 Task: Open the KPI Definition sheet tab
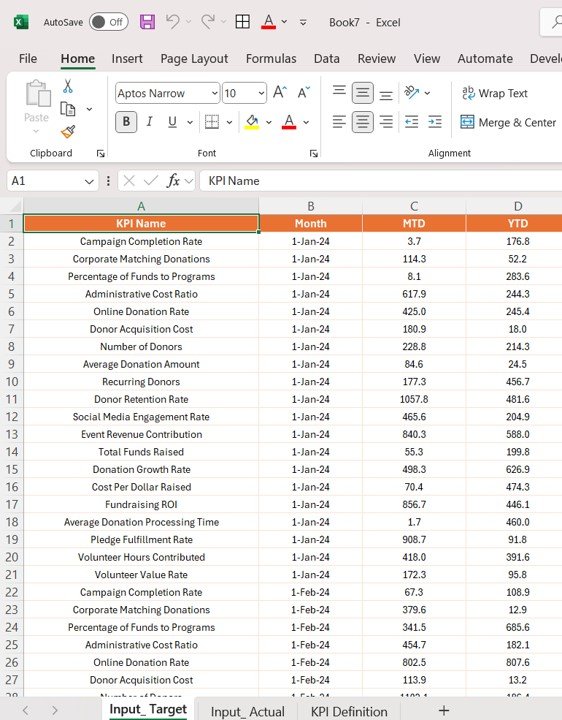349,711
